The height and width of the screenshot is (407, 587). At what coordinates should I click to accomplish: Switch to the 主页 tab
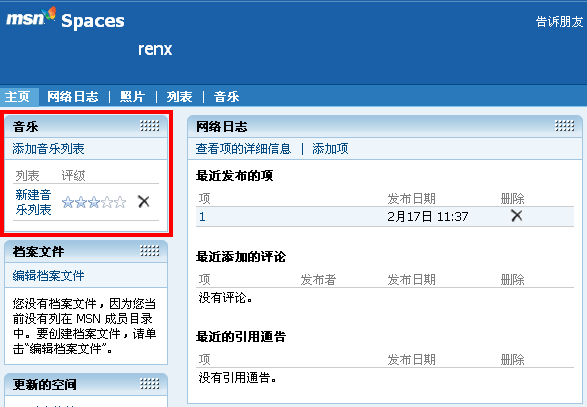point(17,97)
